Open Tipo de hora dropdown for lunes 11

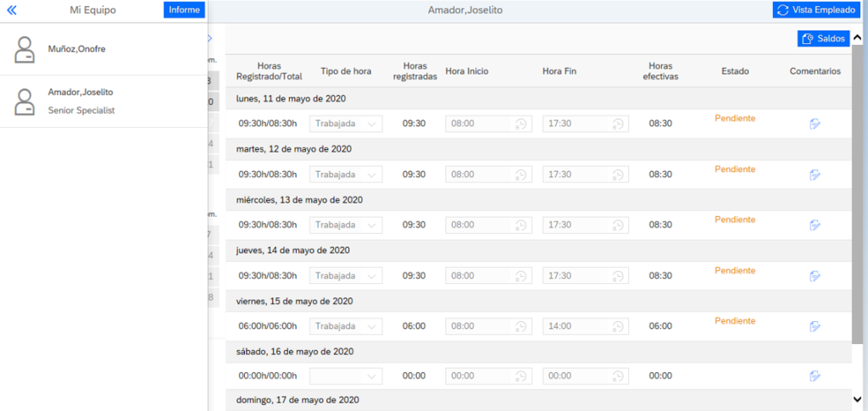pyautogui.click(x=346, y=124)
